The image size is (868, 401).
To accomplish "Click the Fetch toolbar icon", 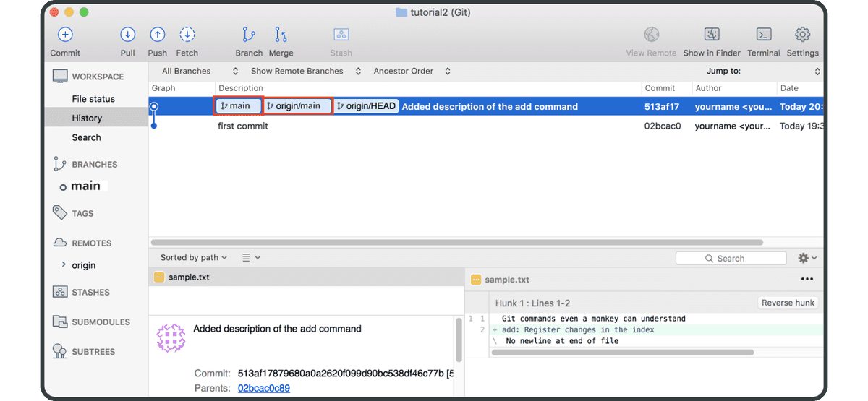I will pyautogui.click(x=187, y=35).
